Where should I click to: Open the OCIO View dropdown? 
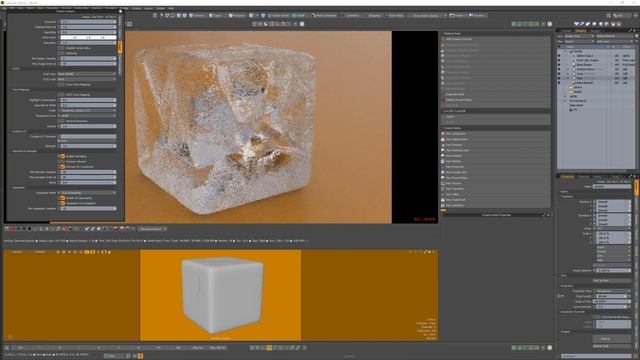pyautogui.click(x=87, y=74)
